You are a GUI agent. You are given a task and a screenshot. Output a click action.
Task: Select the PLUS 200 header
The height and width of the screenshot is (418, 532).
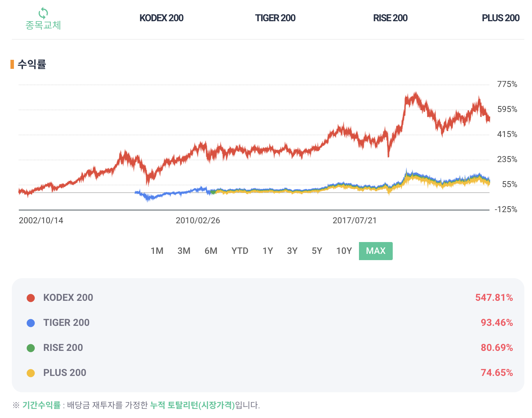click(x=501, y=18)
